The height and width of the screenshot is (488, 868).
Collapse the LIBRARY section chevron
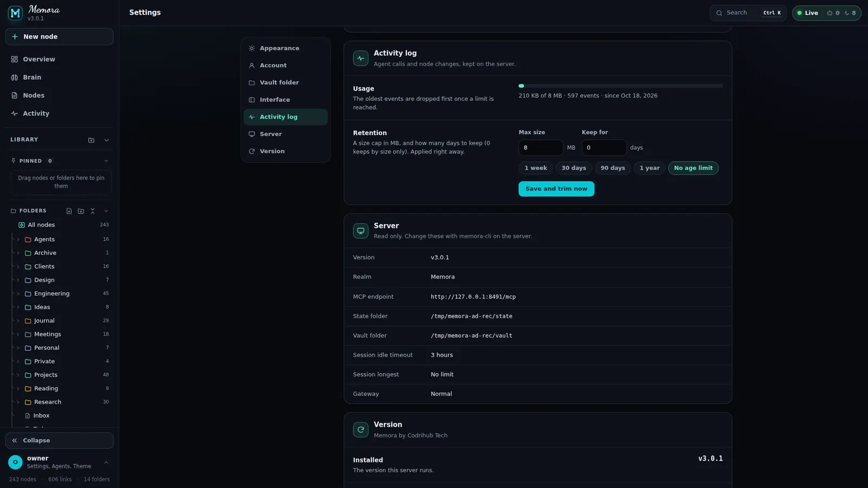[106, 140]
